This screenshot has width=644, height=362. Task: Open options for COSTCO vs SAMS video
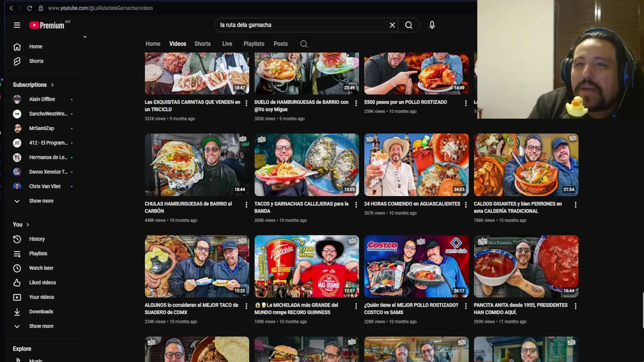(x=465, y=306)
